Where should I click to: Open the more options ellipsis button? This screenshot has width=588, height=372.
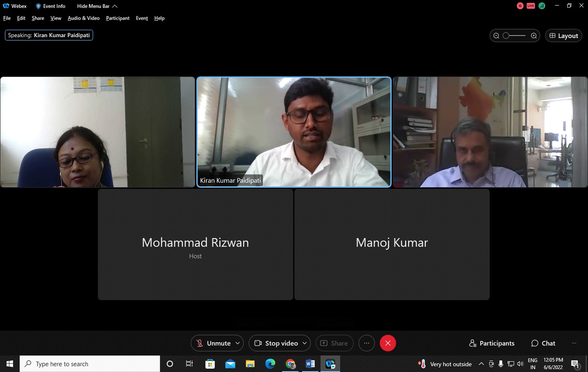367,343
